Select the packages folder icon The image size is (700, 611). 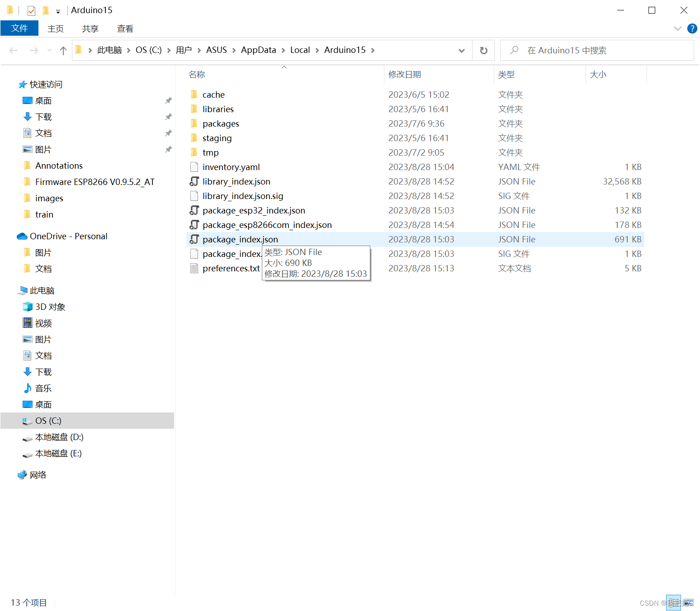click(x=194, y=123)
